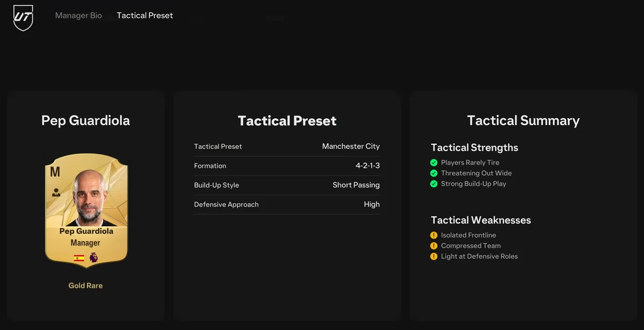
Task: Click the Pep Guardiola manager card
Action: tap(86, 210)
